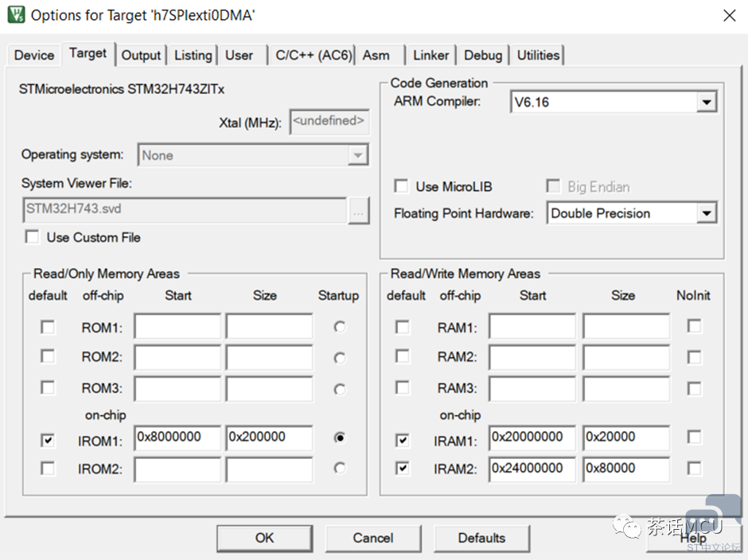Enable NoInit for RAM2
Screen dimensions: 748x560
click(694, 357)
